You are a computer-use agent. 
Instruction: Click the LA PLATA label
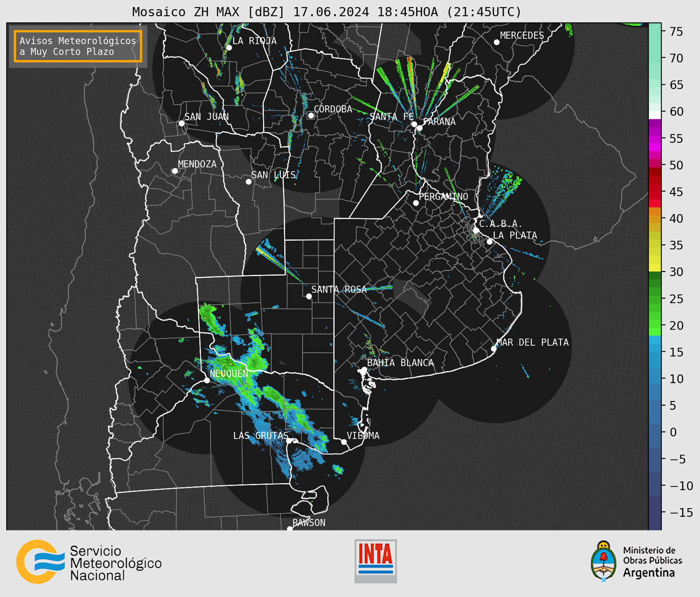coord(515,235)
